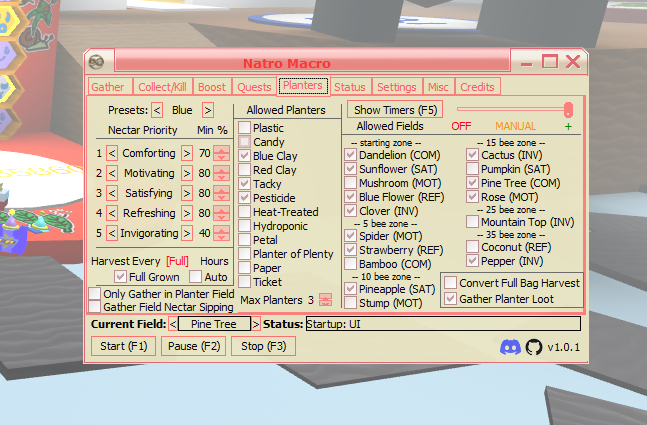Start the macro with Start (F1)
This screenshot has height=425, width=647.
123,346
